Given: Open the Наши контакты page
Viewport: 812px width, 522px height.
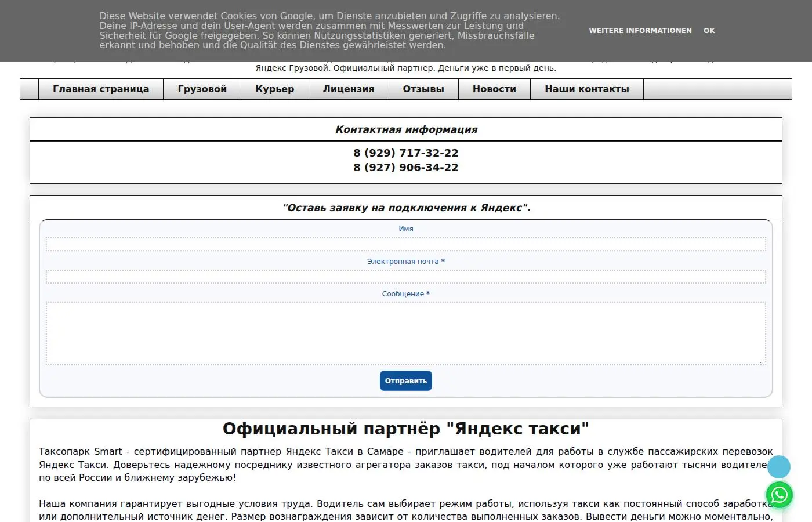Looking at the screenshot, I should click(587, 89).
